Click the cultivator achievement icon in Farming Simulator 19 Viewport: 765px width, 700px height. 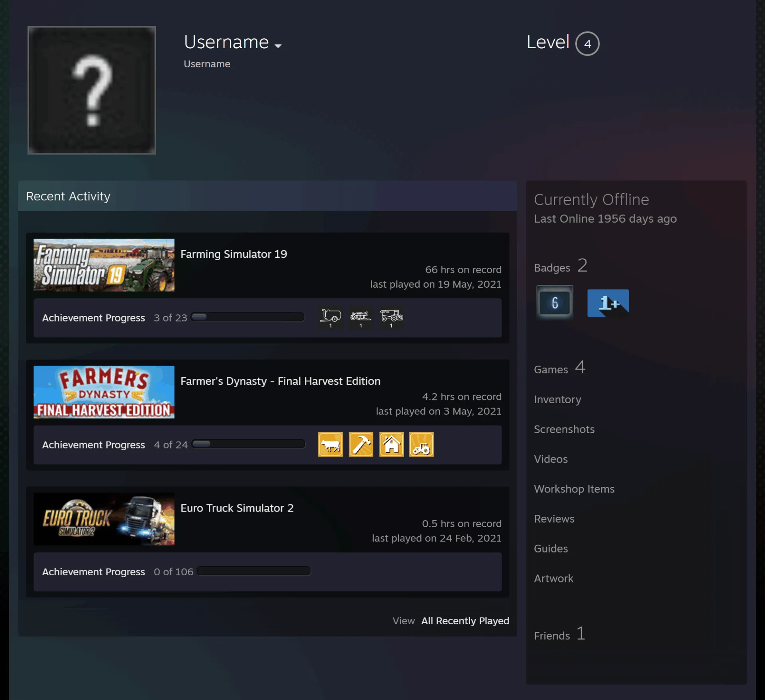(361, 318)
